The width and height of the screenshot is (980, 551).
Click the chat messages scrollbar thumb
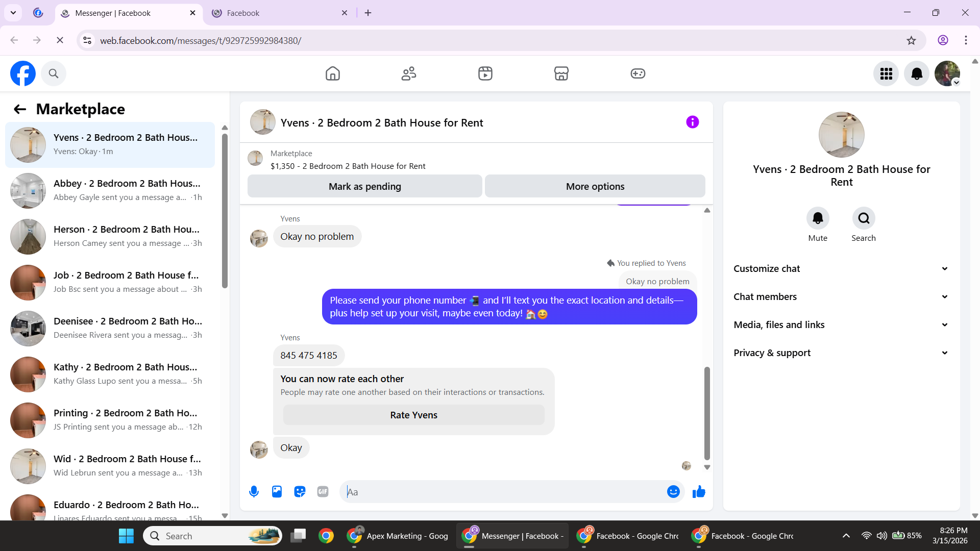point(707,413)
